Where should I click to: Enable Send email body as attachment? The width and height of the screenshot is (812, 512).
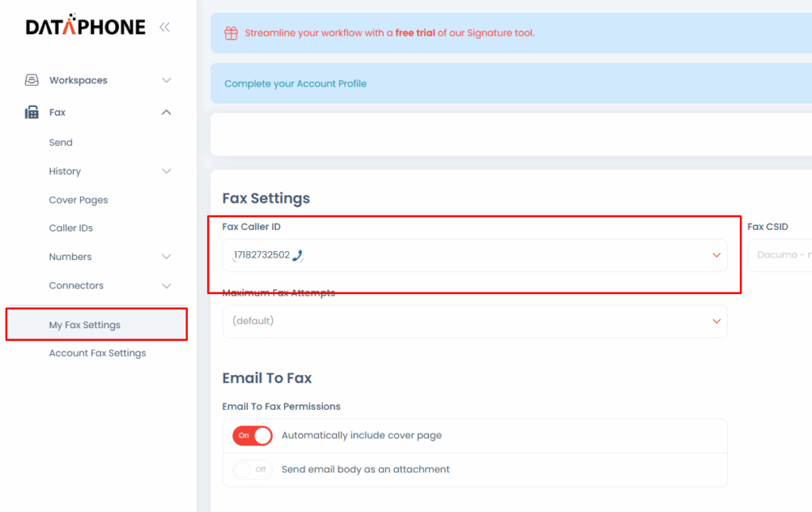tap(252, 469)
